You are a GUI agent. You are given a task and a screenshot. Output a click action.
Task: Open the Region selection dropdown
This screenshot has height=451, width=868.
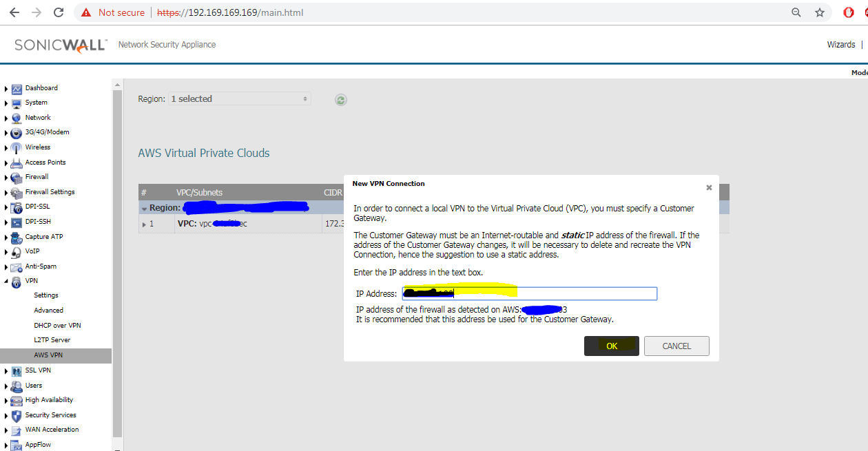coord(239,99)
